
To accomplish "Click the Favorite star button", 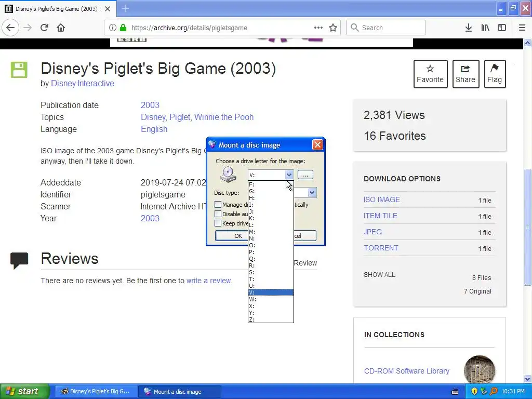I will (x=430, y=74).
